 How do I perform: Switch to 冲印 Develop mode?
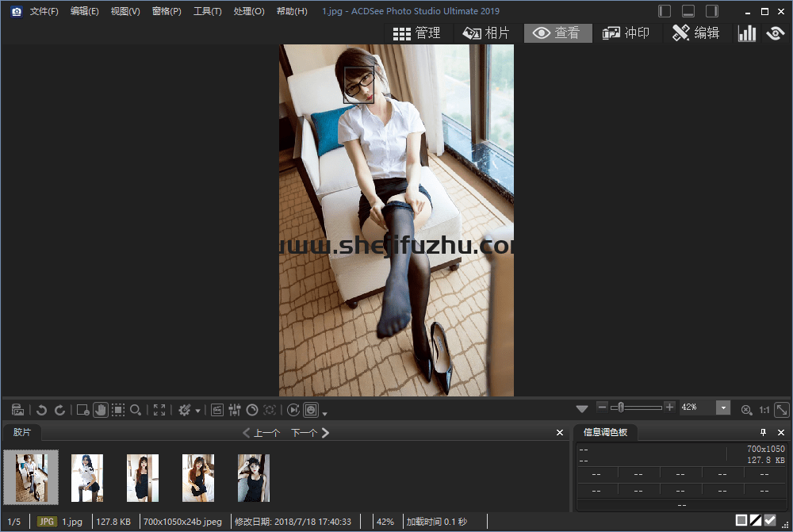coord(626,33)
